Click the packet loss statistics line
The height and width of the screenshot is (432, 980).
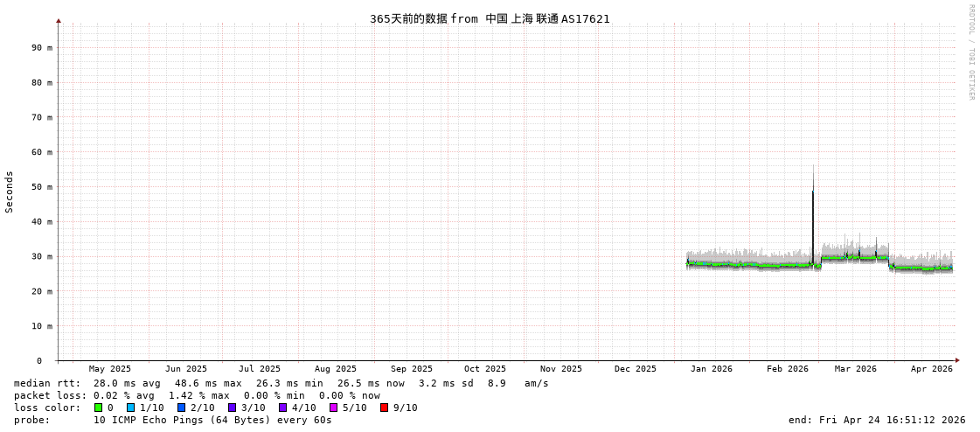(x=197, y=395)
